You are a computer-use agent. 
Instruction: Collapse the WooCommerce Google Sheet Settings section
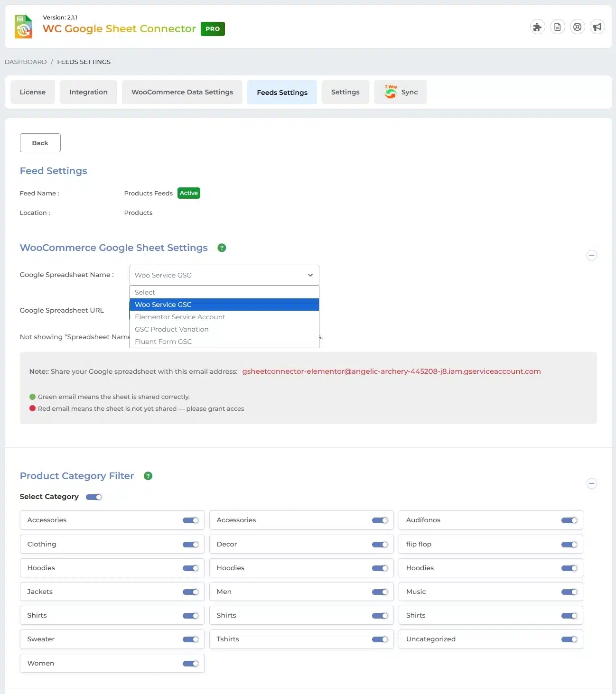591,255
